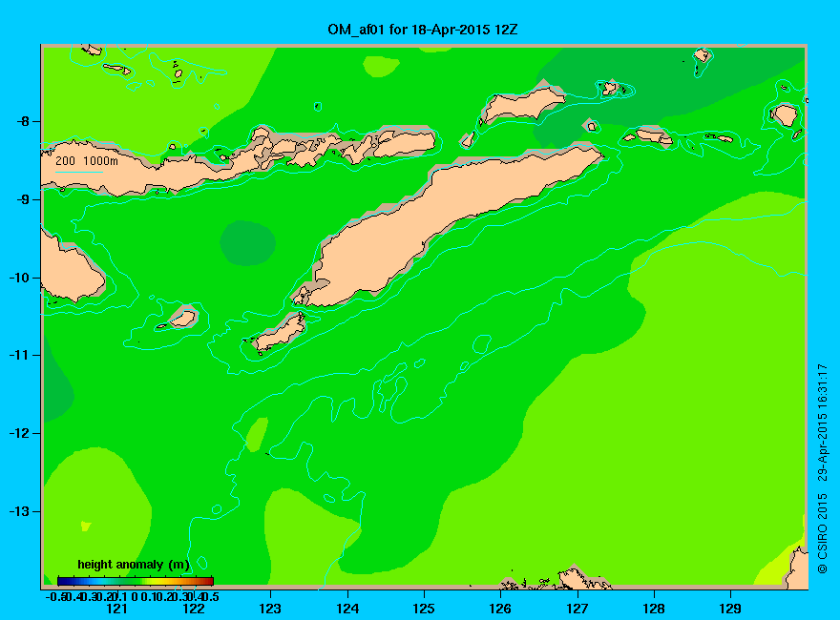Click the CSIRO 2015 copyright timestamp text
This screenshot has height=620, width=840.
tap(822, 469)
